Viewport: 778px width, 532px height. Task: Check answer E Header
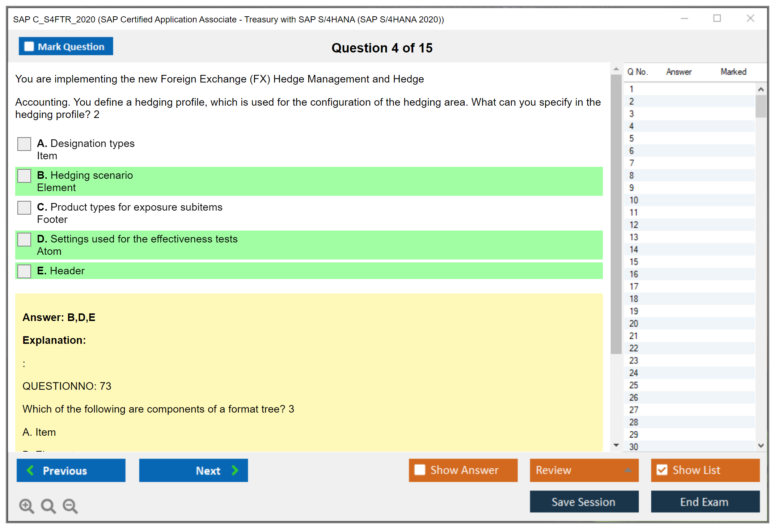point(24,271)
